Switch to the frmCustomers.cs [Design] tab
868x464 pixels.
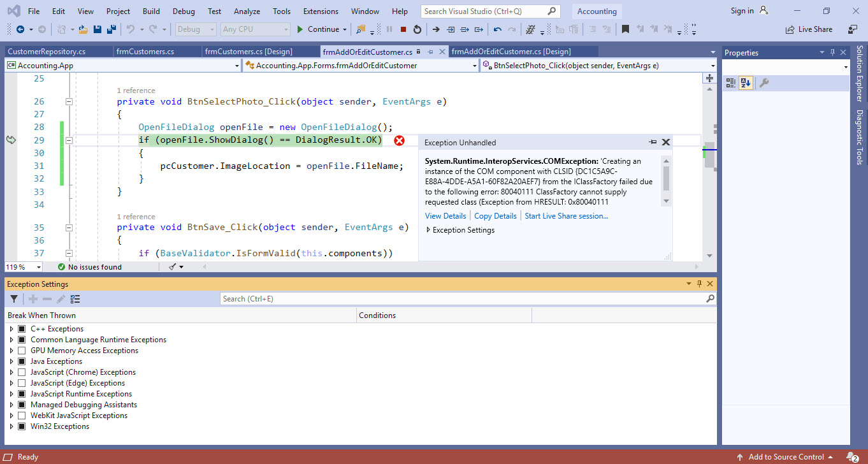pos(249,52)
